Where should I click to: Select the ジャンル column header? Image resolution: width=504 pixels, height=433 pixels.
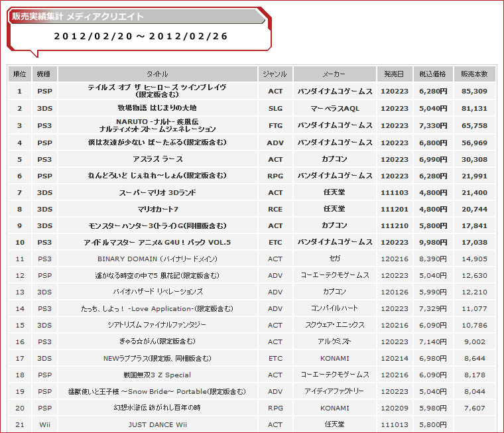275,74
